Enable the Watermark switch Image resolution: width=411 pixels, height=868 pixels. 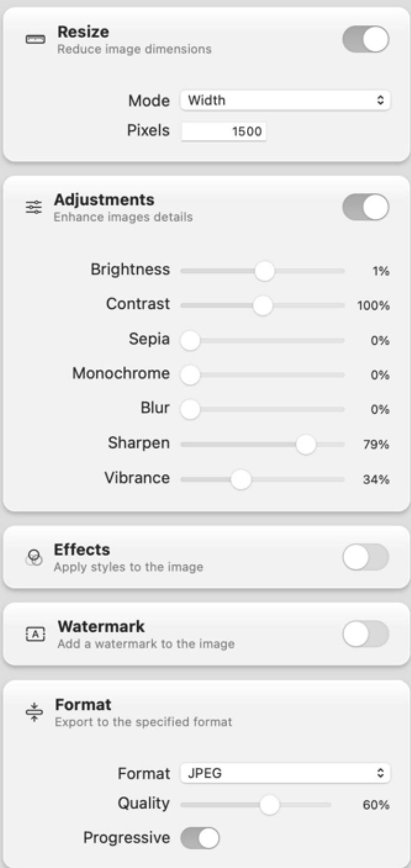click(365, 634)
